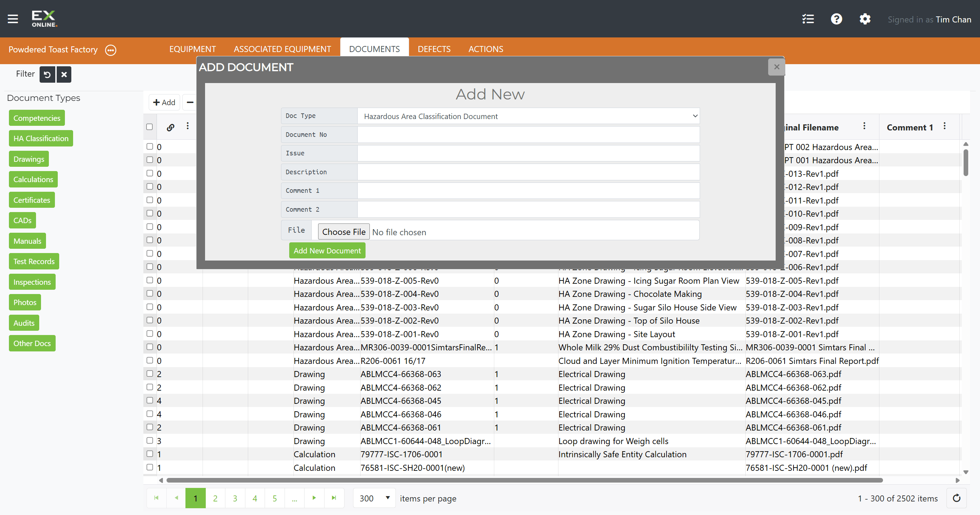Check the row for 539-018-Z-005-Rev0
This screenshot has width=980, height=515.
pyautogui.click(x=150, y=280)
